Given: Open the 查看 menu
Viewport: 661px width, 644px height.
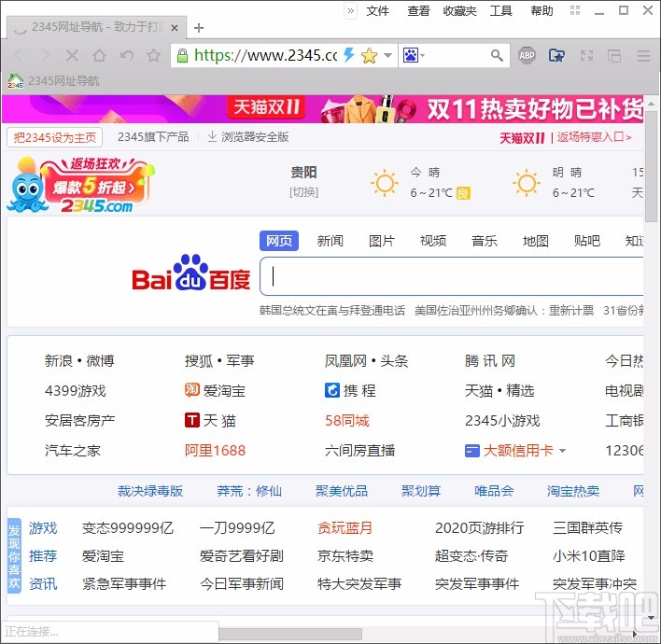Looking at the screenshot, I should [418, 10].
